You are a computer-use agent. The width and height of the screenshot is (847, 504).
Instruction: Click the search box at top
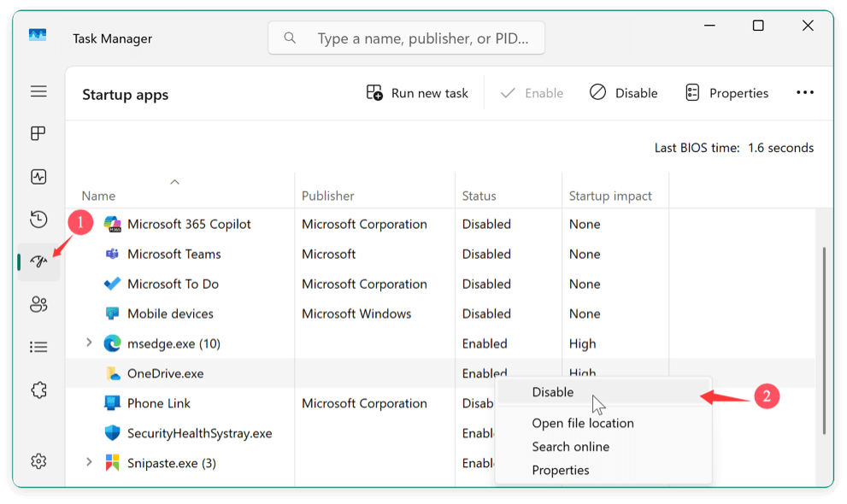tap(406, 38)
